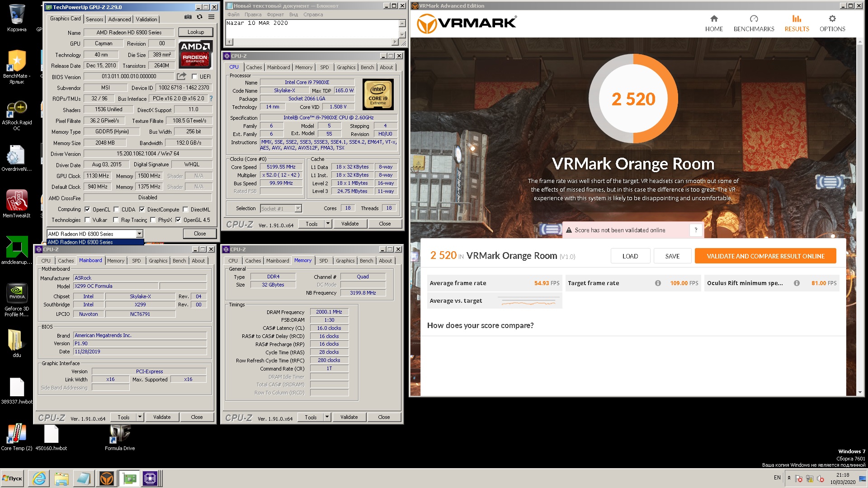Click Notepad horizontal scrollbar
Viewport: 868px width, 488px height.
(312, 42)
